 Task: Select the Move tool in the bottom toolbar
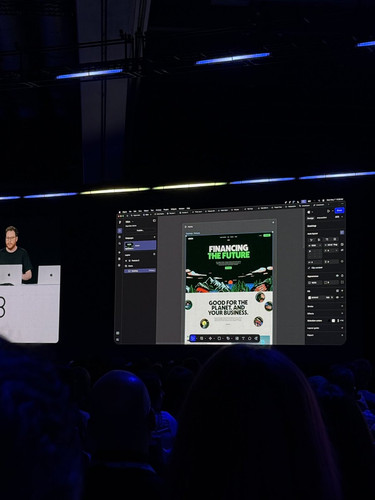pos(193,338)
